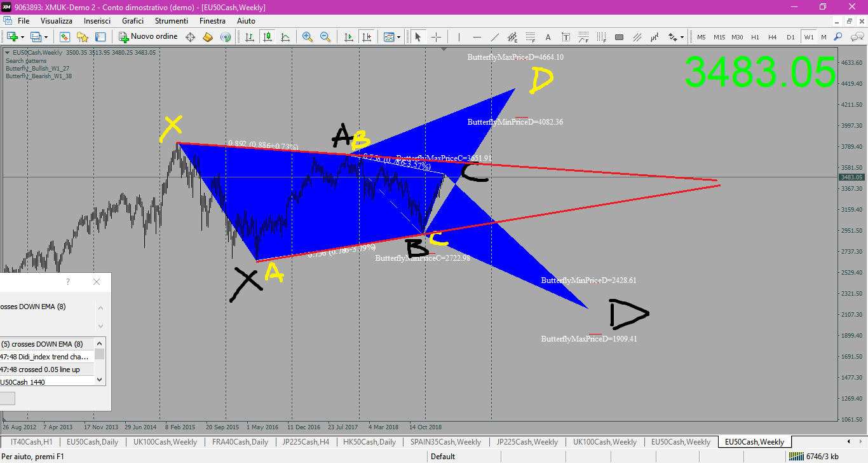
Task: Switch to FRA40Cash,Daily chart tab
Action: (240, 442)
